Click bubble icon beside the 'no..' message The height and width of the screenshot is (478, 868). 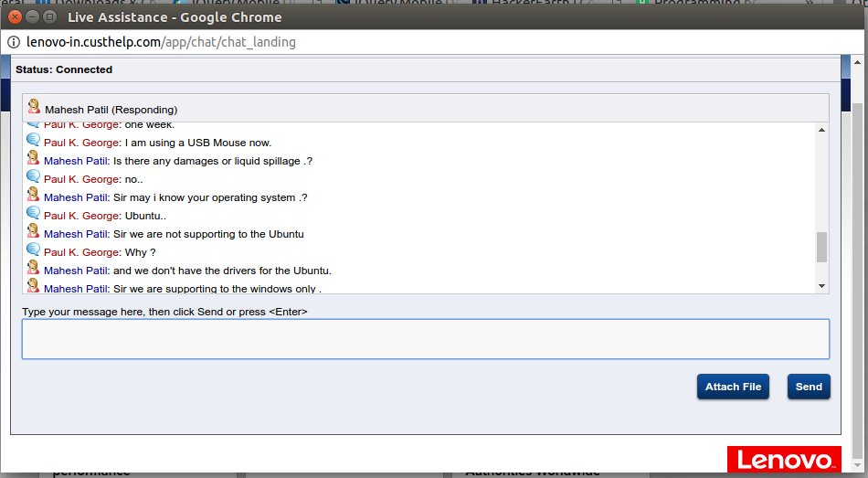33,176
